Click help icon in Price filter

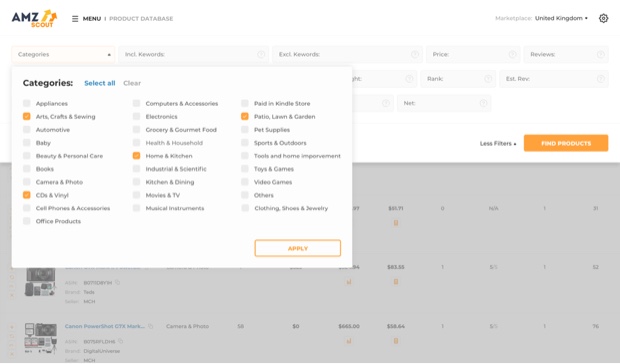point(512,55)
